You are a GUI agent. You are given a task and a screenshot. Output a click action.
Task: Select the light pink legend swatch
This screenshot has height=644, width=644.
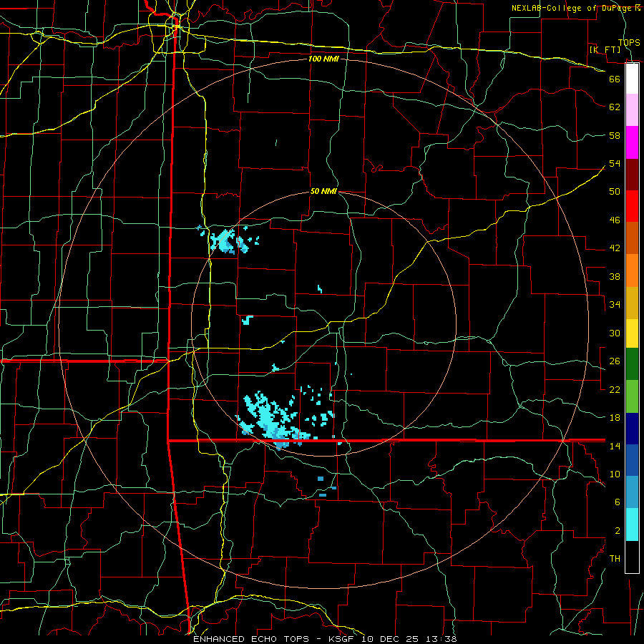632,109
